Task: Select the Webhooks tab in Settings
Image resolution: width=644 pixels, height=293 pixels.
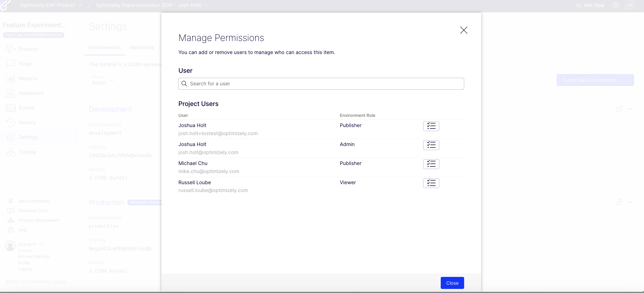Action: click(x=142, y=47)
